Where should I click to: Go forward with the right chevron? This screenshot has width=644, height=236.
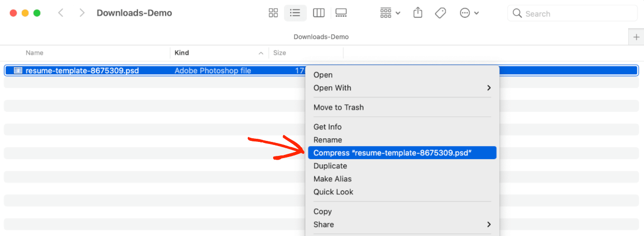point(82,13)
